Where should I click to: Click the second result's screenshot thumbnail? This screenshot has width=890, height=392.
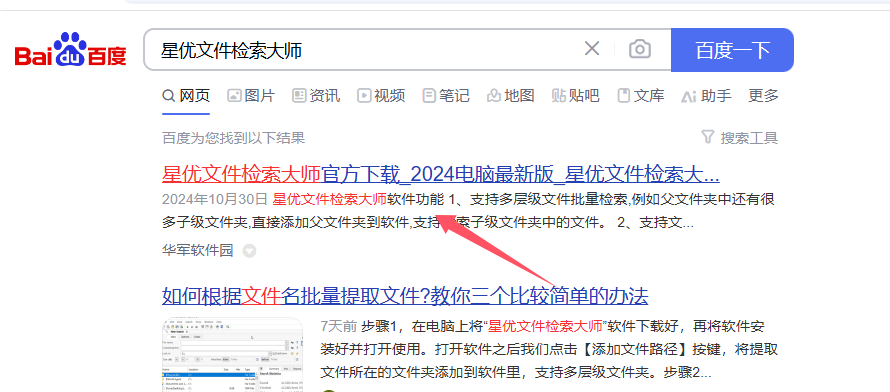(232, 355)
